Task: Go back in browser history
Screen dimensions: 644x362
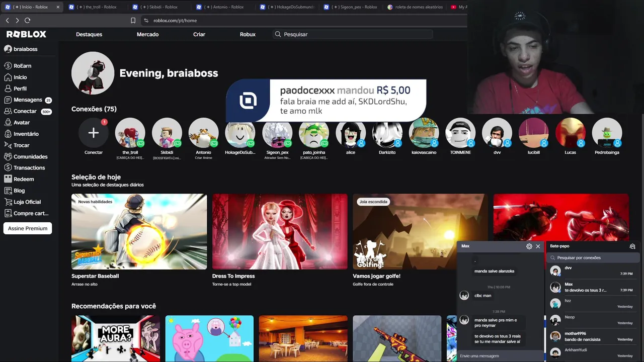Action: [x=7, y=20]
